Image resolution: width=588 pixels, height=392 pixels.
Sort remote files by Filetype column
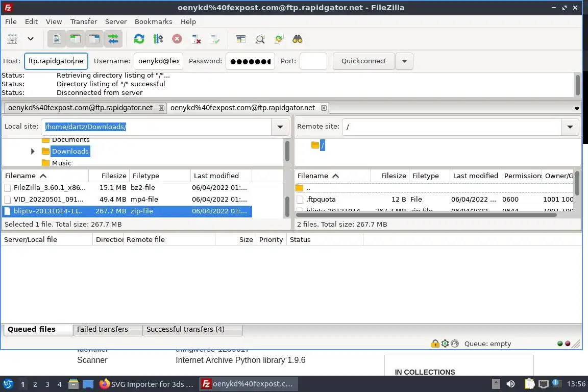point(429,176)
